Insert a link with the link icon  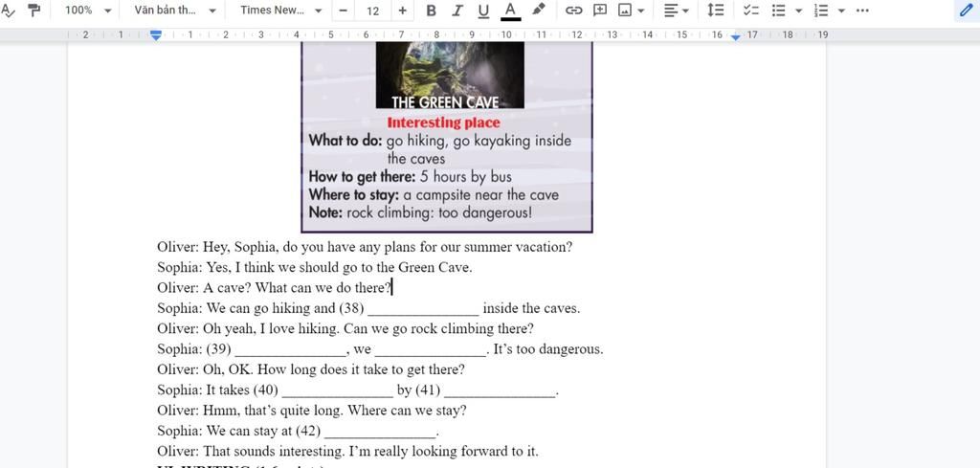pyautogui.click(x=573, y=11)
